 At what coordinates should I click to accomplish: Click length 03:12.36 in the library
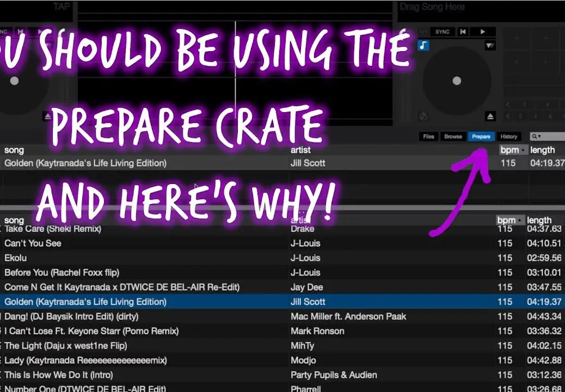544,375
